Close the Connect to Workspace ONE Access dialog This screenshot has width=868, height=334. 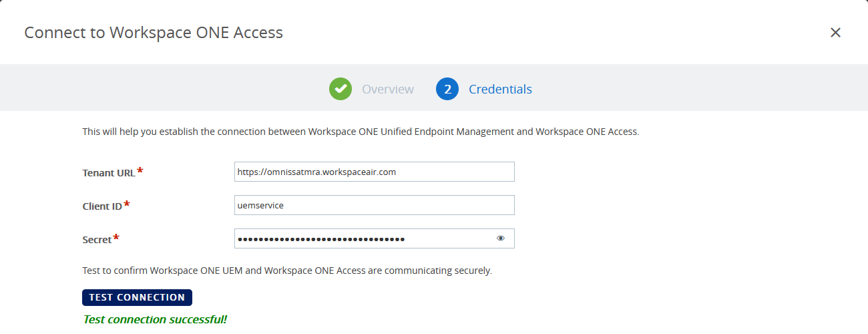(835, 33)
